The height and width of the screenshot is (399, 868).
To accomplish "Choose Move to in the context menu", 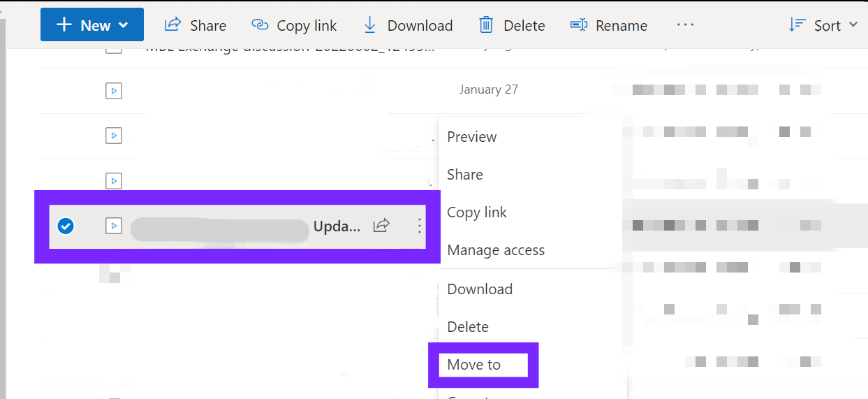I will pyautogui.click(x=474, y=365).
